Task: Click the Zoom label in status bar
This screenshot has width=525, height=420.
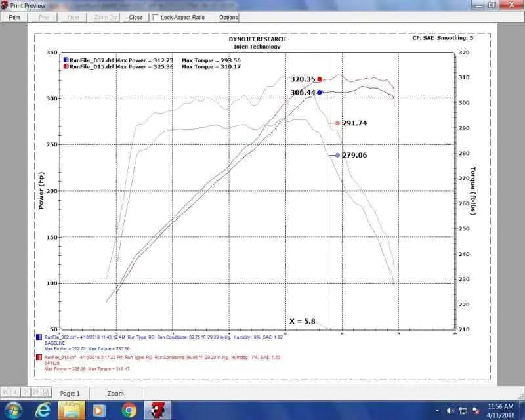Action: [x=115, y=394]
